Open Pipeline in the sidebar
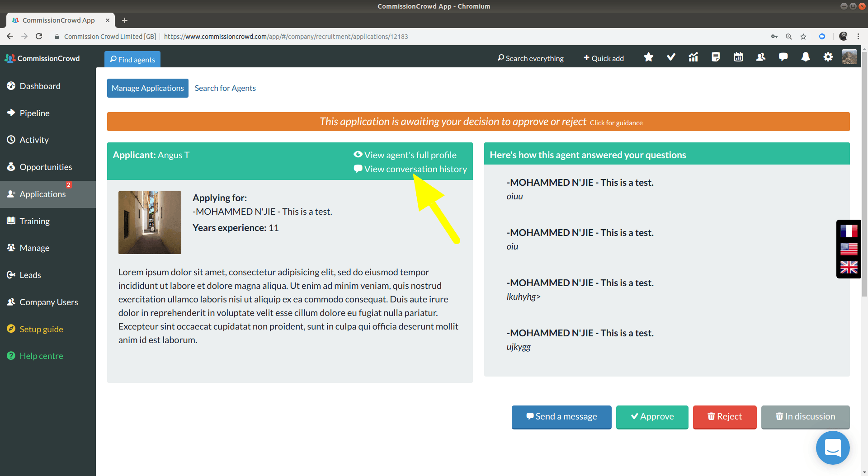Viewport: 868px width, 476px height. coord(34,113)
